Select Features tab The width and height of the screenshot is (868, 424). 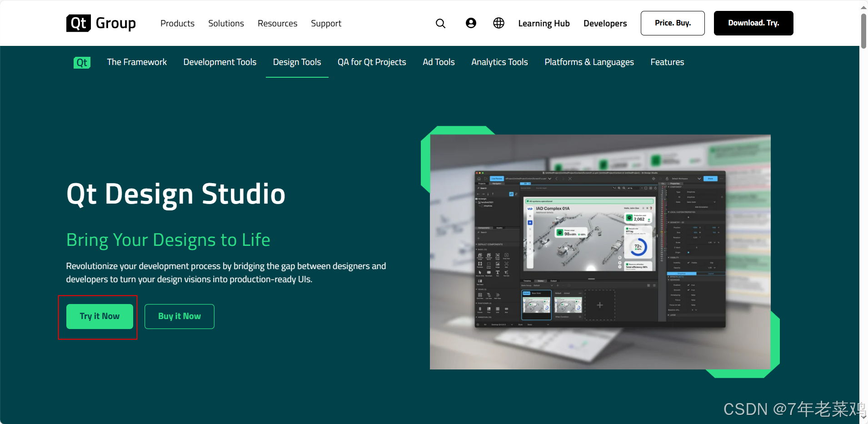pyautogui.click(x=667, y=62)
